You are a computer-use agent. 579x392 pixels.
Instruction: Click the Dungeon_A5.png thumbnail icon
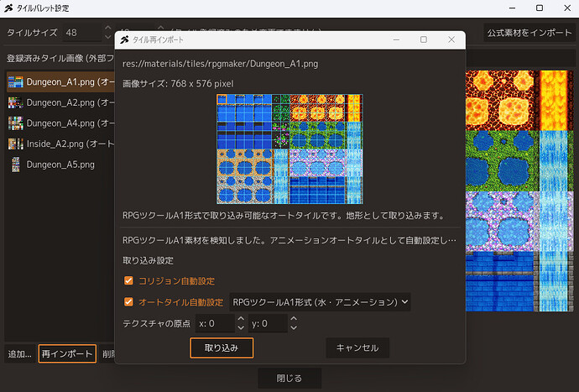coord(15,165)
